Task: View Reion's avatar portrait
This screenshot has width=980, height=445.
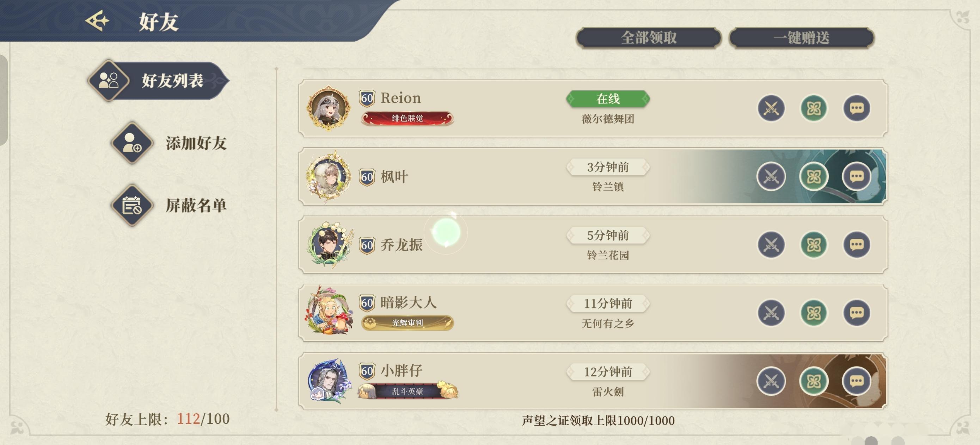Action: 328,108
